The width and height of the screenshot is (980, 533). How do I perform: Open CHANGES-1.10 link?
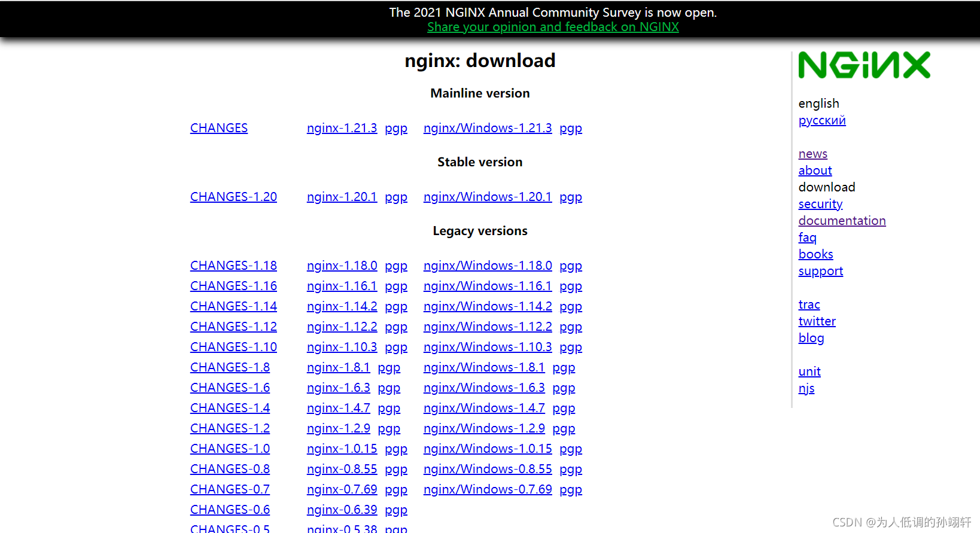(233, 347)
